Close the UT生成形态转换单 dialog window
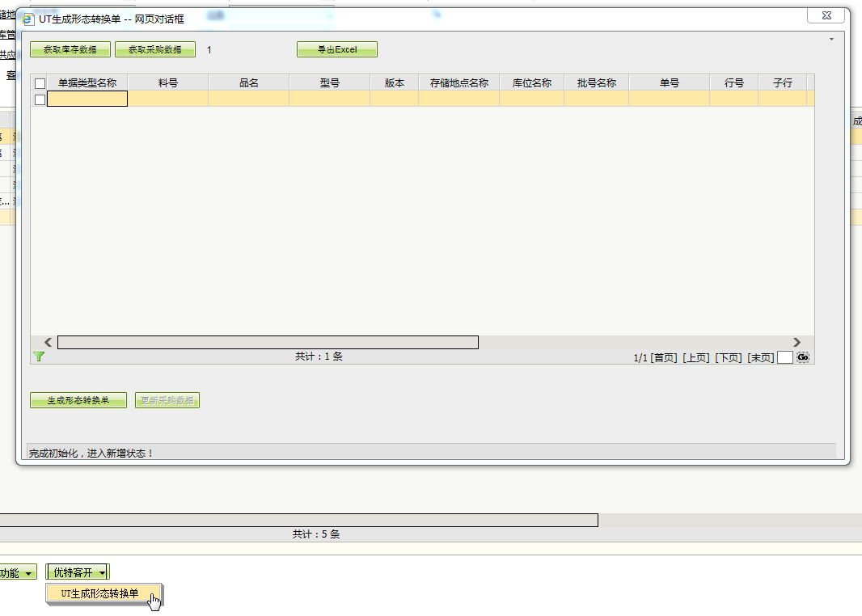 [x=827, y=15]
